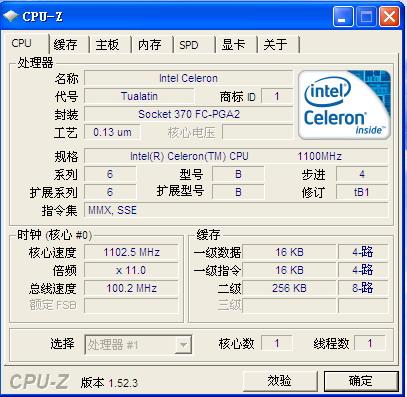Viewport: 407px width, 397px height.
Task: Close the CPU-Z window
Action: (x=389, y=16)
